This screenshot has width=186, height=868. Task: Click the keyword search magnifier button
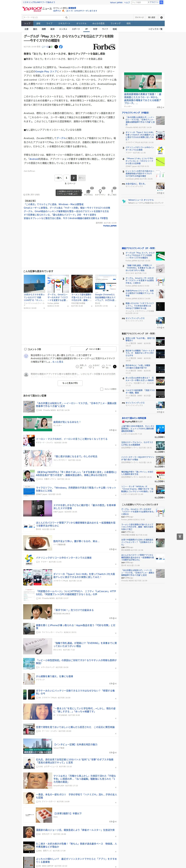(66, 18)
